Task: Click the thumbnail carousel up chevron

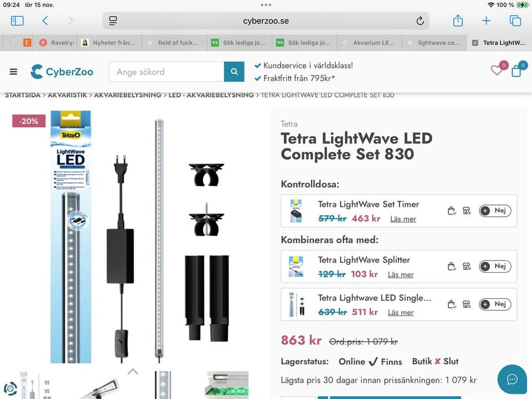Action: coord(132,371)
